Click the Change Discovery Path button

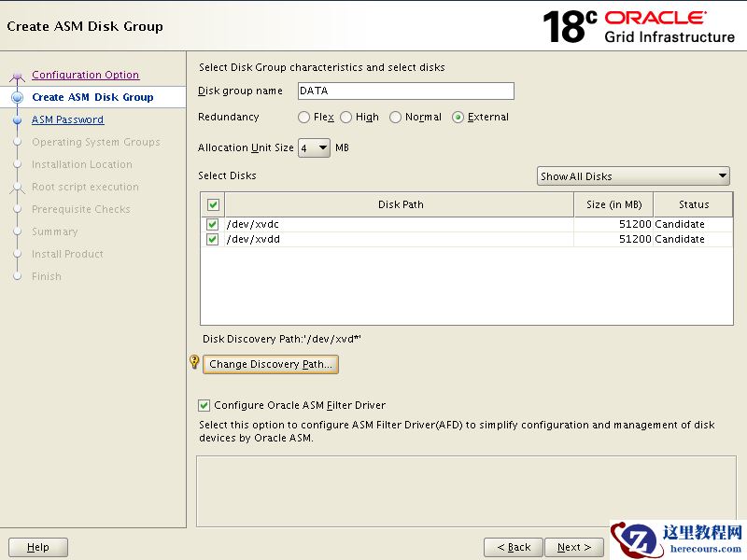tap(271, 364)
